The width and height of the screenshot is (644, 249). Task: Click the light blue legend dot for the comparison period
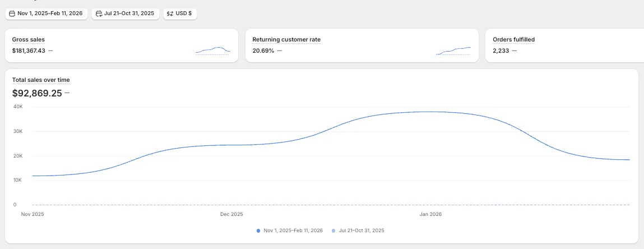pyautogui.click(x=333, y=230)
